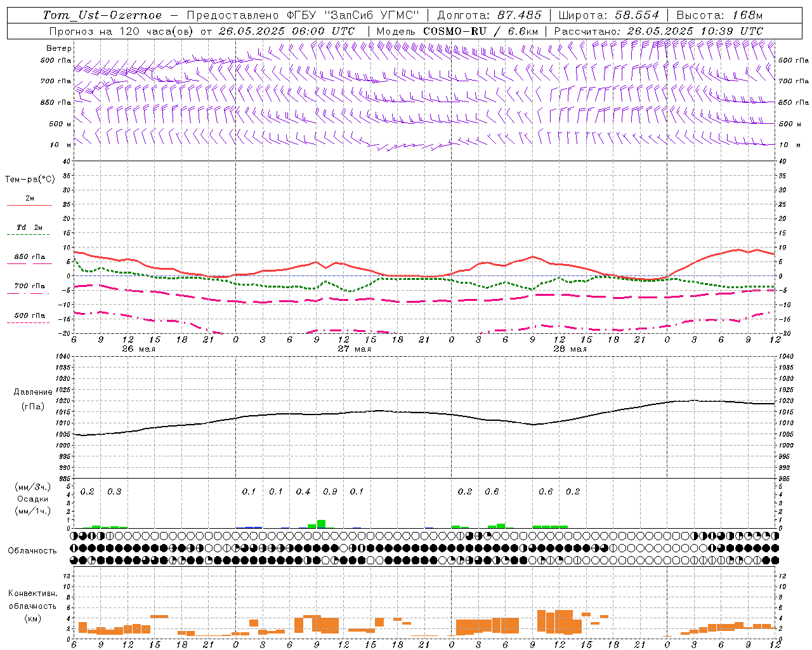Click the Широта: 58.554 value
This screenshot has height=650, width=812.
(x=609, y=15)
